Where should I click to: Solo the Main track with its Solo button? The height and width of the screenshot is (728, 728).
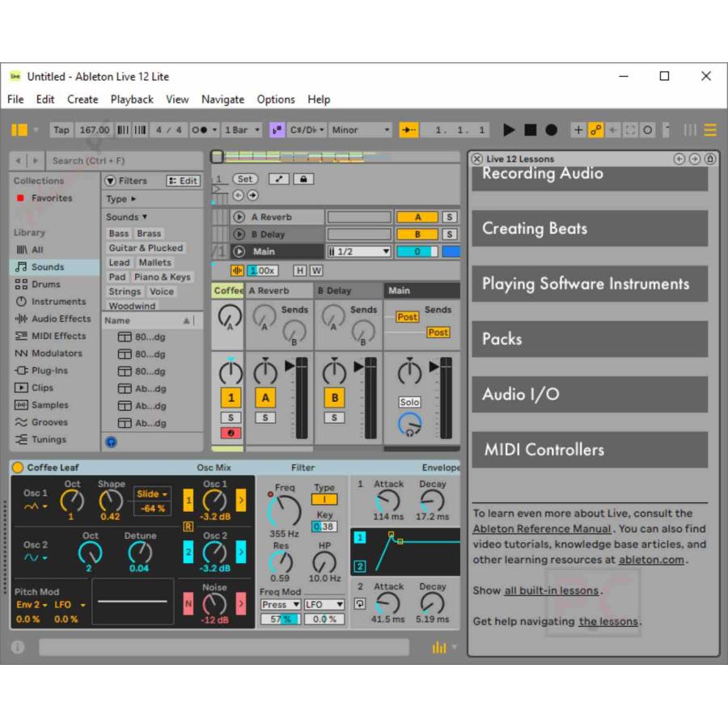[x=409, y=401]
